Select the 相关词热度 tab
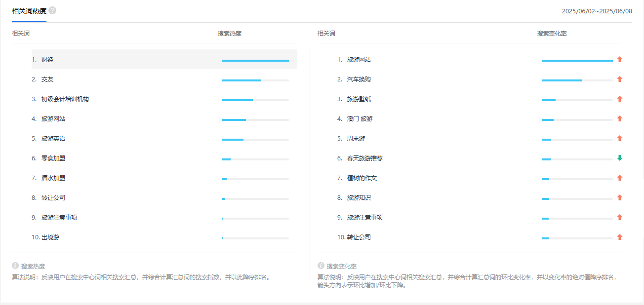 pos(29,11)
